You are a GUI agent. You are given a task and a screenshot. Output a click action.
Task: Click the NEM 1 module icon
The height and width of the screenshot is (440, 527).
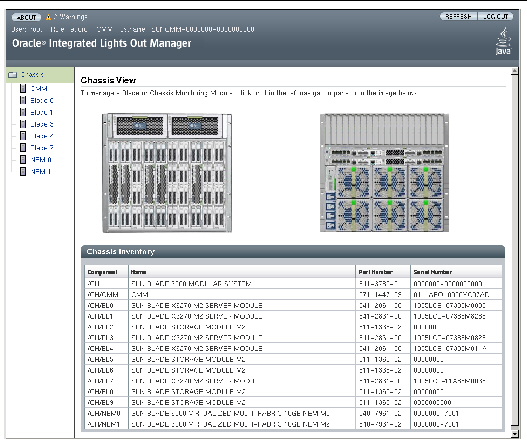coord(23,171)
